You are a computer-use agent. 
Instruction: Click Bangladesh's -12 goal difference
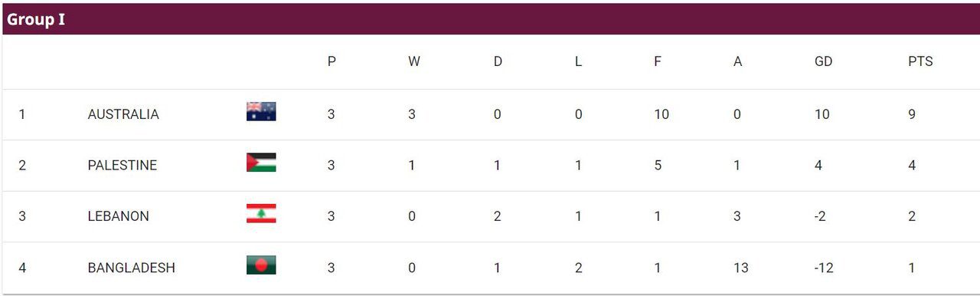pyautogui.click(x=824, y=268)
